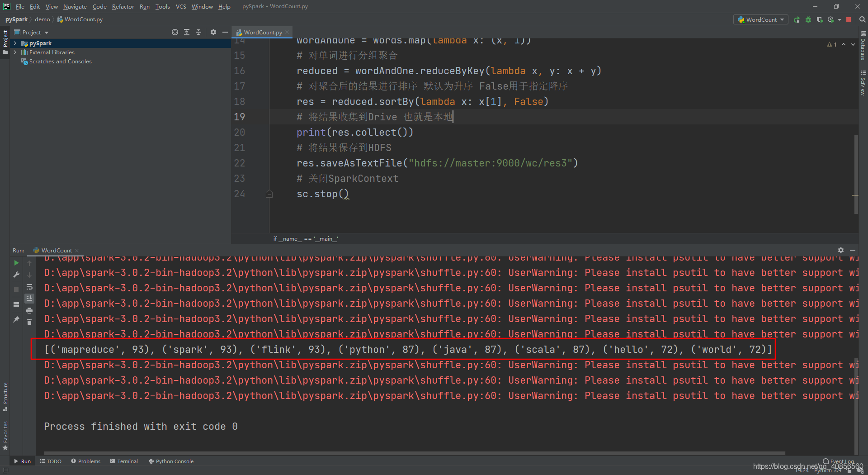Open the VCS menu
The image size is (868, 475).
(x=181, y=6)
